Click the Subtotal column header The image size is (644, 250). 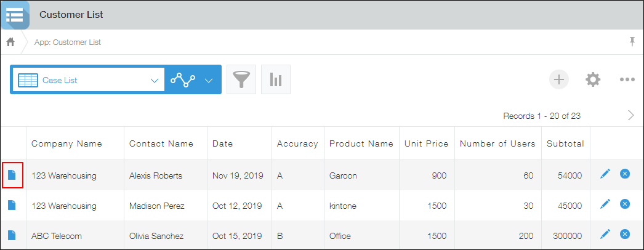click(x=563, y=143)
